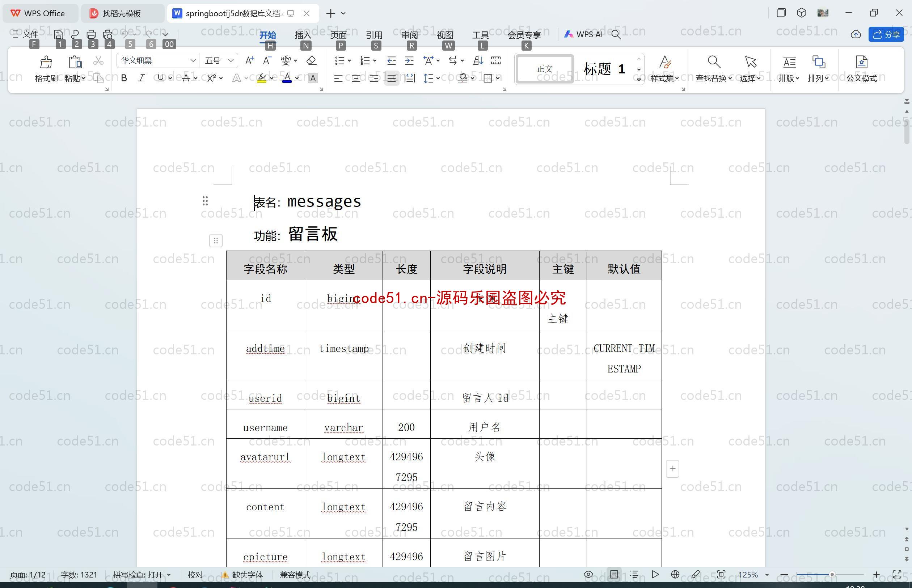Click the Print icon in quick toolbar
The height and width of the screenshot is (588, 912).
point(91,34)
